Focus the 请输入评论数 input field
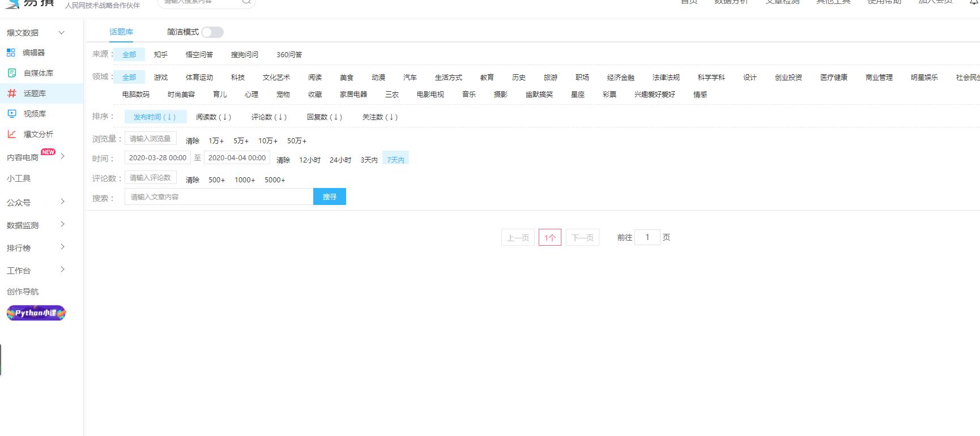Image resolution: width=980 pixels, height=436 pixels. pyautogui.click(x=151, y=178)
